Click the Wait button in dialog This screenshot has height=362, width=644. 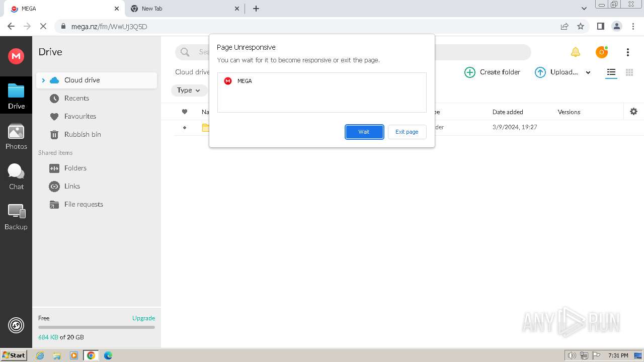click(x=364, y=132)
